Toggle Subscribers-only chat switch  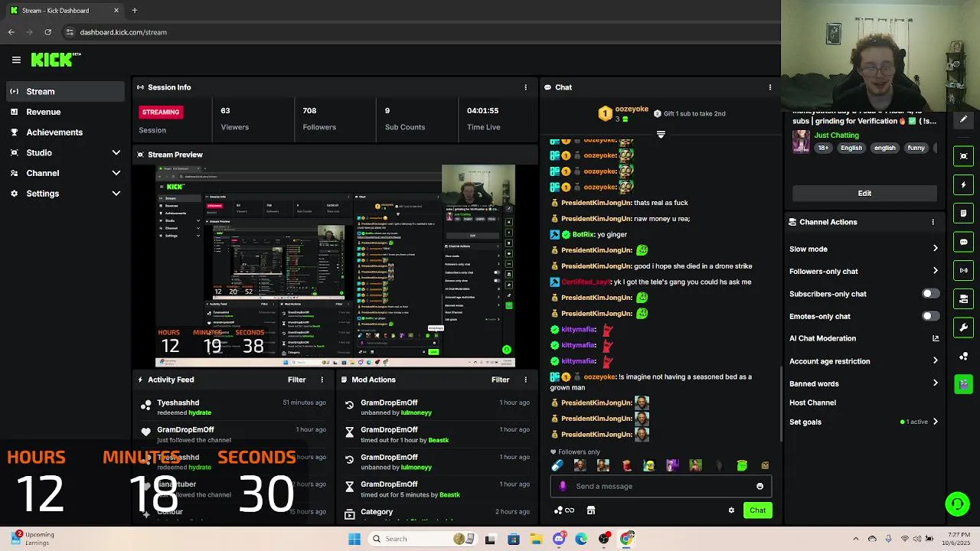tap(930, 294)
